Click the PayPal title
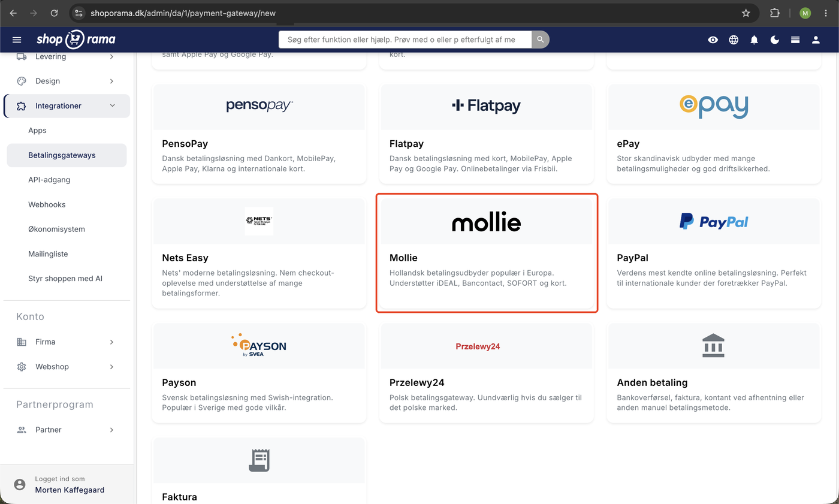 (632, 258)
